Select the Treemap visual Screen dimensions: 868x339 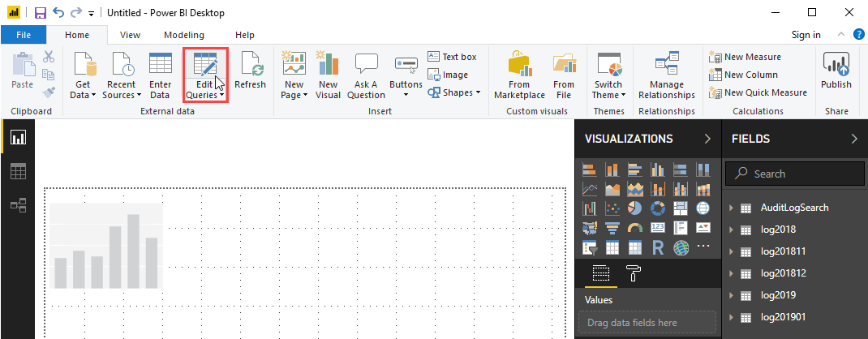tap(681, 208)
